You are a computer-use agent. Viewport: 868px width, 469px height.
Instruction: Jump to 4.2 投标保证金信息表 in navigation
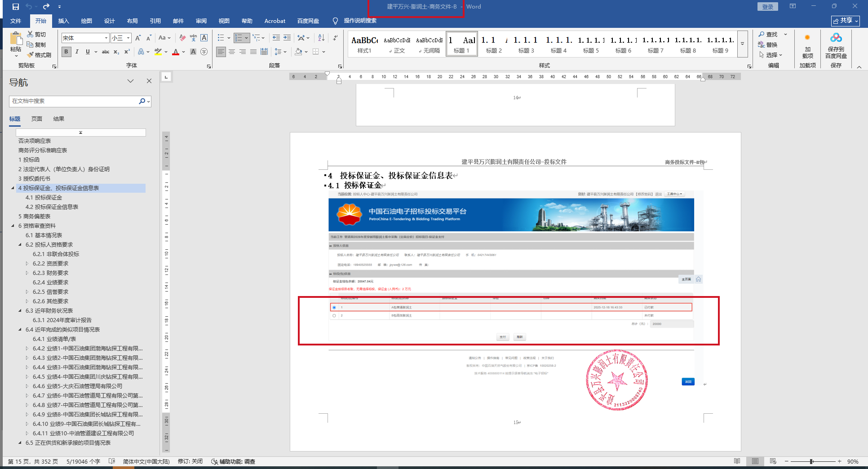pos(52,207)
